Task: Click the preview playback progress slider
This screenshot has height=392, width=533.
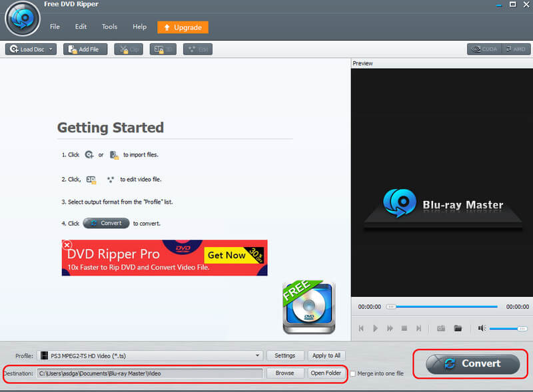Action: tap(442, 306)
